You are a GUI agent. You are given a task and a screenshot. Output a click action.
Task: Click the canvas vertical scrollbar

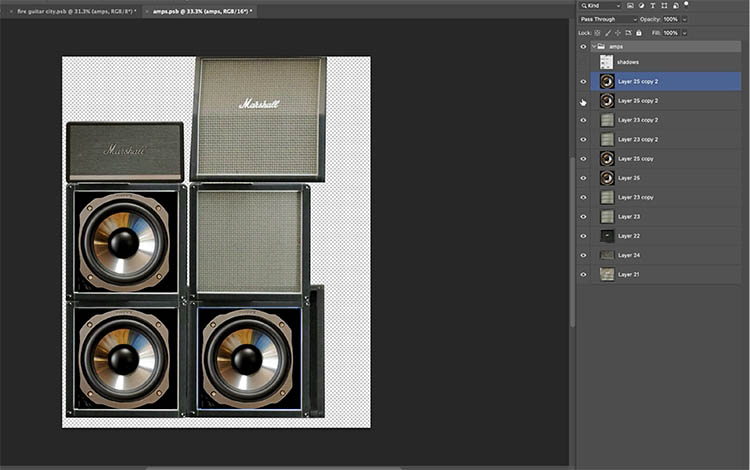click(x=572, y=241)
